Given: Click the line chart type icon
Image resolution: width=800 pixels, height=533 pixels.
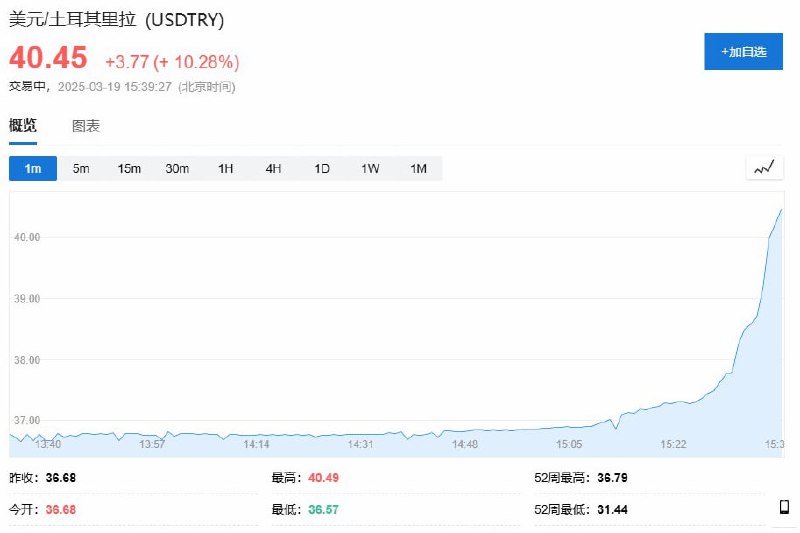Looking at the screenshot, I should [x=764, y=168].
